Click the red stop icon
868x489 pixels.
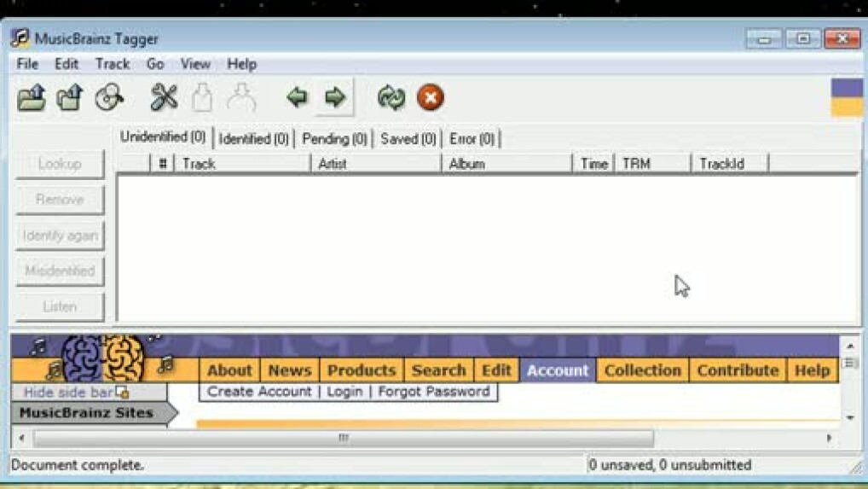click(x=431, y=98)
